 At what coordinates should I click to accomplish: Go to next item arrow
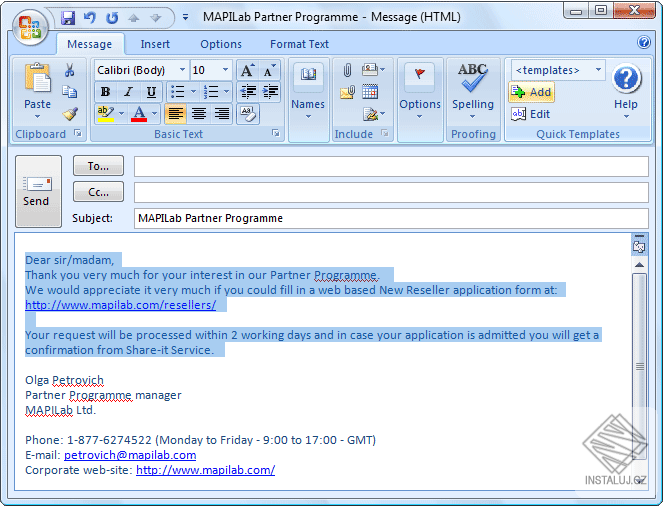pyautogui.click(x=155, y=18)
